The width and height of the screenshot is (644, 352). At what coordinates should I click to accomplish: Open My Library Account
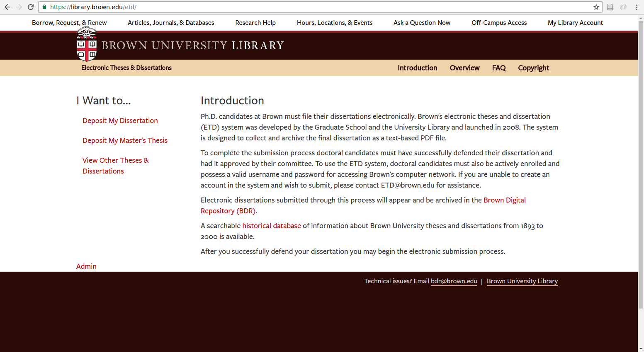[x=575, y=23]
